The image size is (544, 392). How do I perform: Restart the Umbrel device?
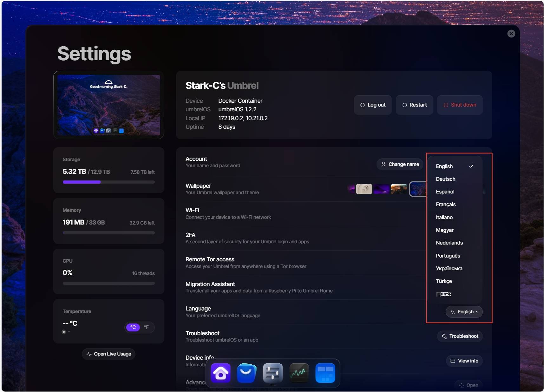[415, 105]
